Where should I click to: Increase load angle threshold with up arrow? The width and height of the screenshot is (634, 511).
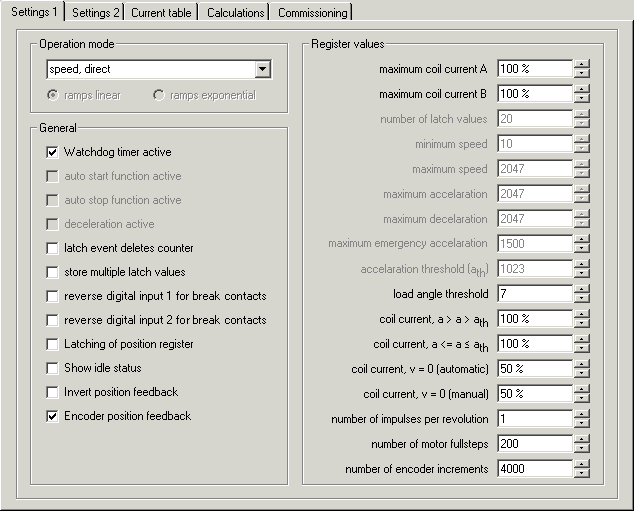pos(582,289)
